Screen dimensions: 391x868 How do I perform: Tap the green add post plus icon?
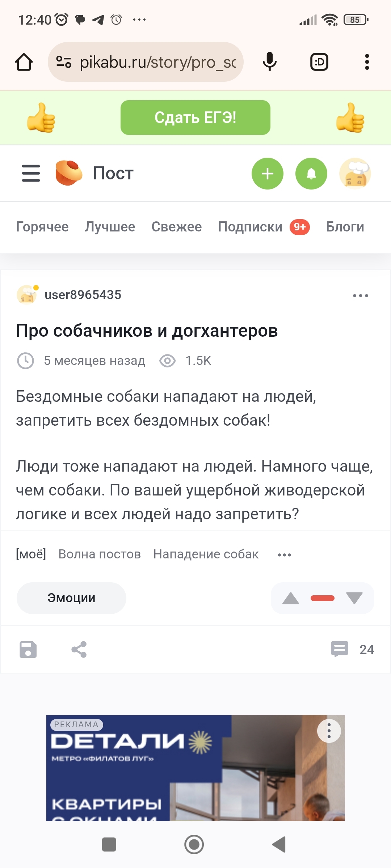[x=268, y=174]
